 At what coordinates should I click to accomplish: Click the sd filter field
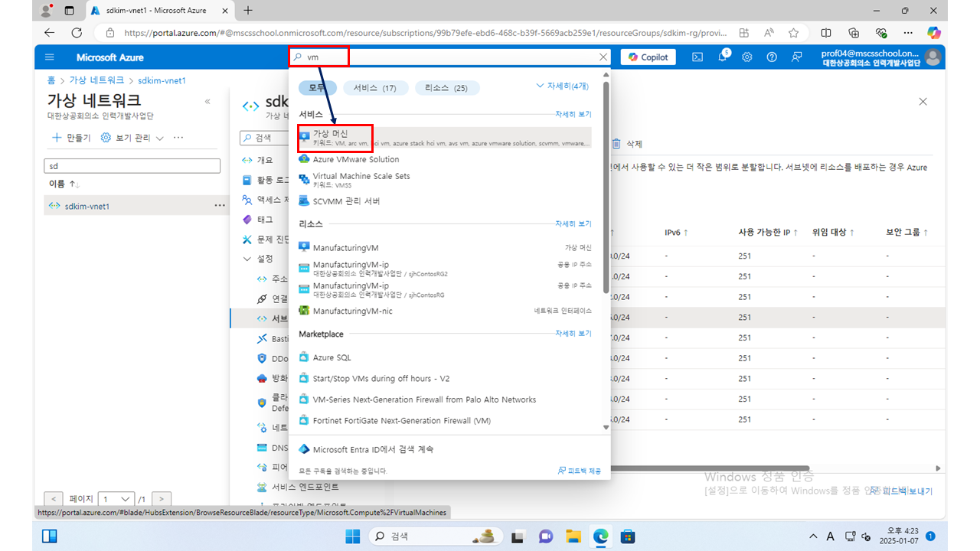(x=132, y=166)
